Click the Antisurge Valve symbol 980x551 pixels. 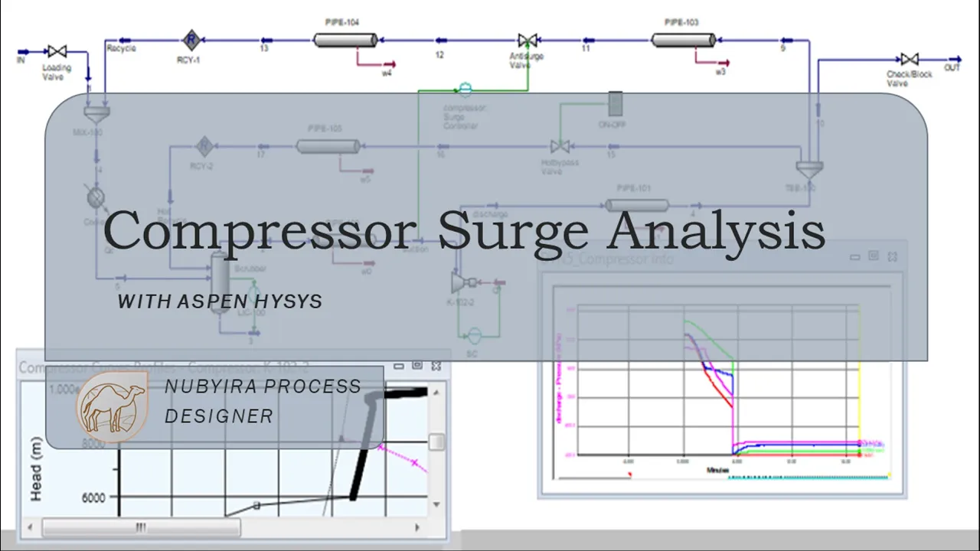[x=526, y=41]
